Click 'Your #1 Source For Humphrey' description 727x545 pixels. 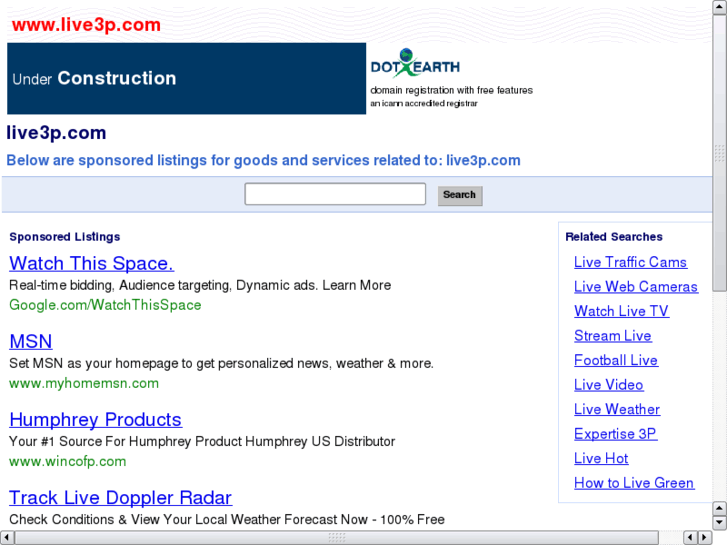pyautogui.click(x=202, y=441)
